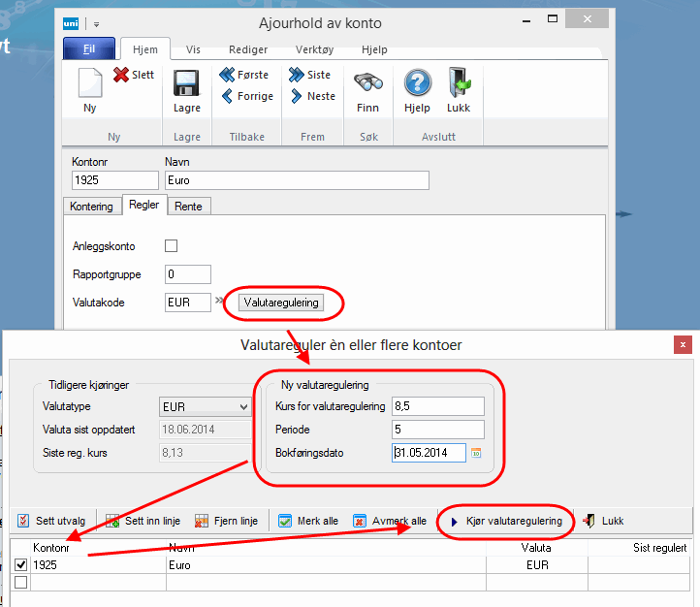The height and width of the screenshot is (607, 700).
Task: Open the Hjelp help icon
Action: click(x=417, y=84)
